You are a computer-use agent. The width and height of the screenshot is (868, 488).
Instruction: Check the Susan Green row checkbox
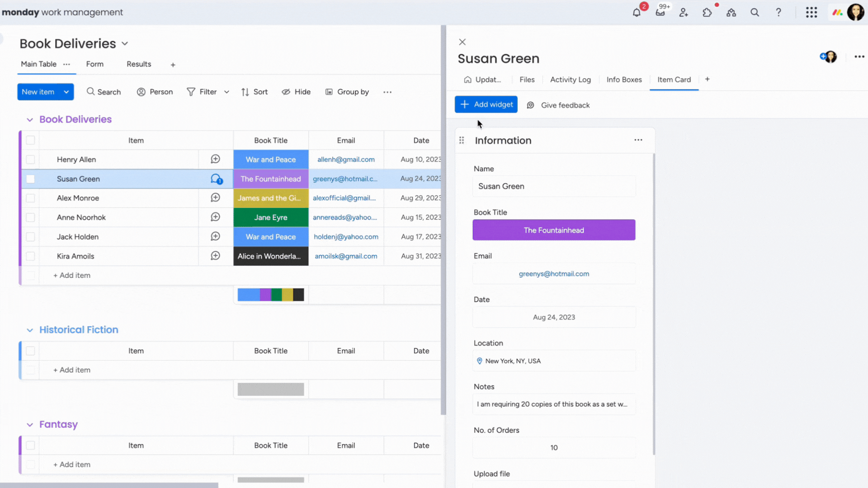[x=30, y=179]
